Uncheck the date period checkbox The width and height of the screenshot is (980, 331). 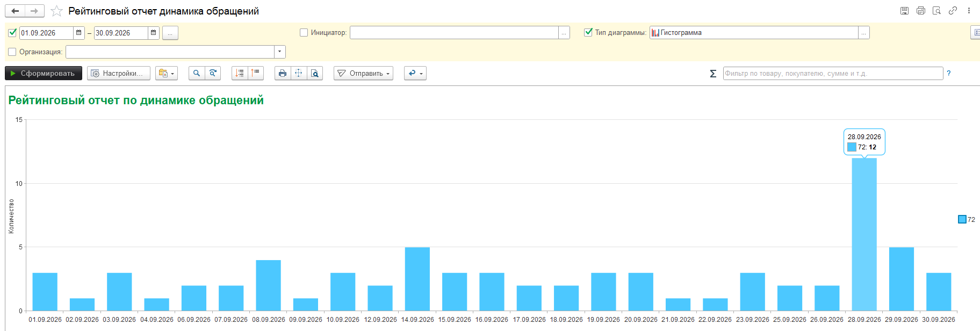tap(12, 33)
